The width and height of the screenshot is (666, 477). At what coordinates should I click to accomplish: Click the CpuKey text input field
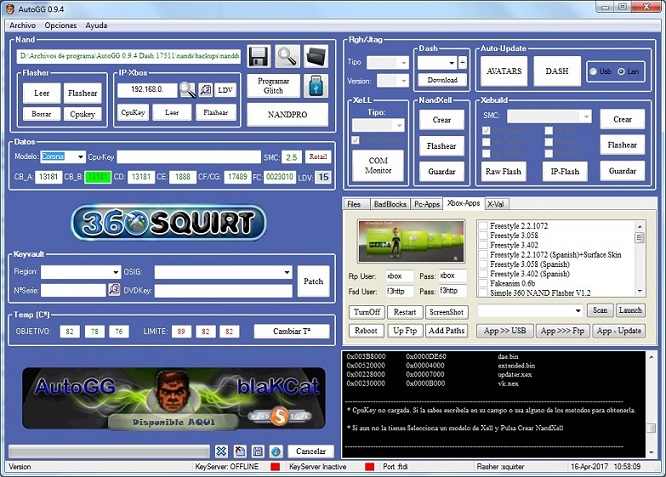pyautogui.click(x=188, y=157)
